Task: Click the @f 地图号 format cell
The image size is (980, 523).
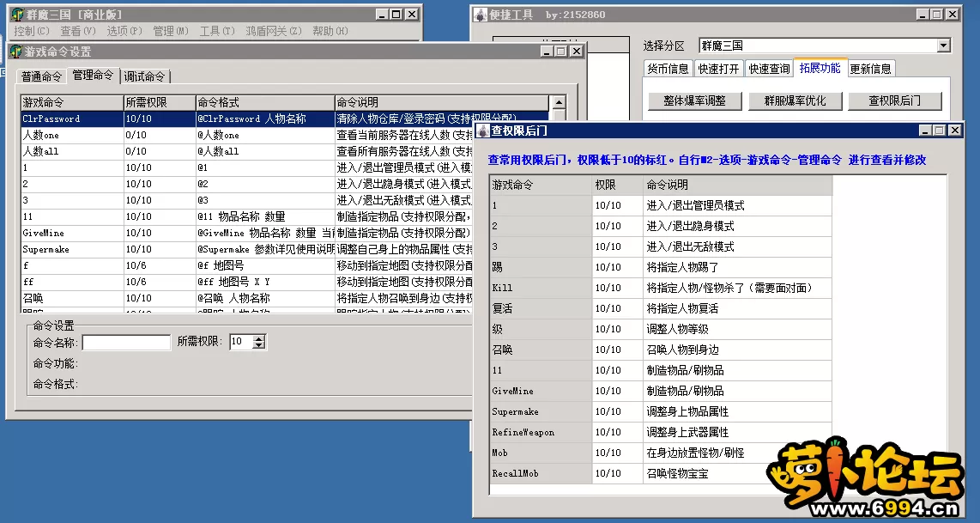Action: coord(265,265)
